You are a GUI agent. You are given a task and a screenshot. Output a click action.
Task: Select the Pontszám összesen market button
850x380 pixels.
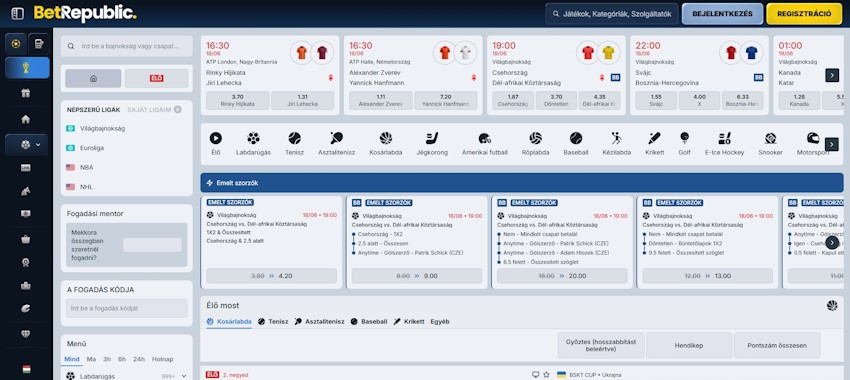[777, 345]
